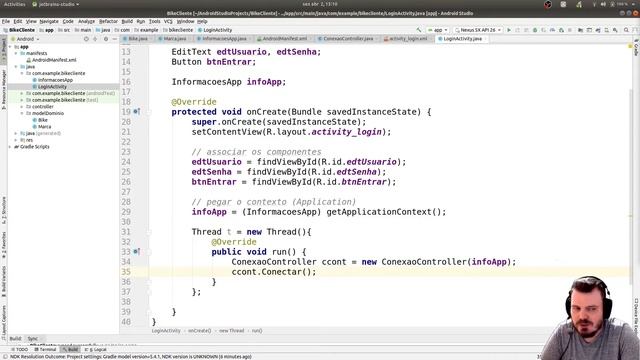Toggle the Resource Manager side tool window
This screenshot has height=360, width=640.
[3, 89]
